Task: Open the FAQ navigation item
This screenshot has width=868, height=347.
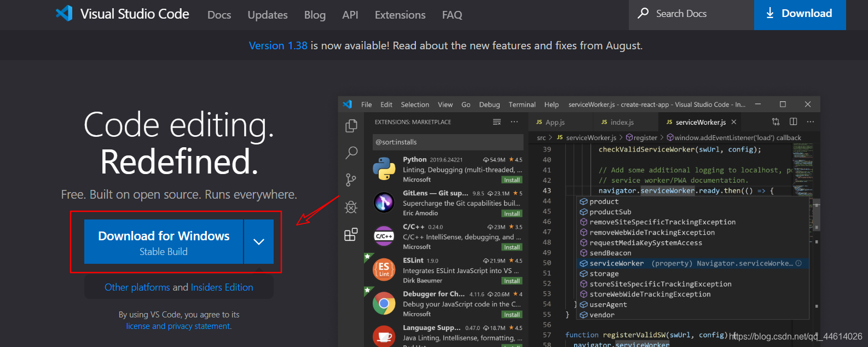Action: pos(452,15)
